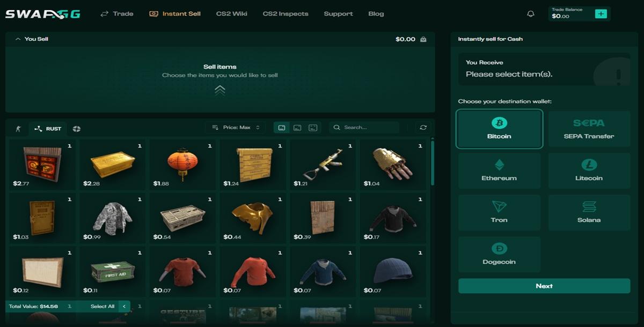Select the blue beanie hat item
This screenshot has height=327, width=644.
coord(393,272)
